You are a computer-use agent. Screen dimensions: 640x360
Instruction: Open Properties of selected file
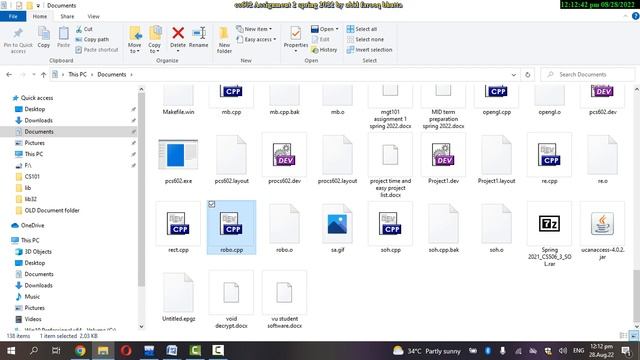[x=296, y=39]
